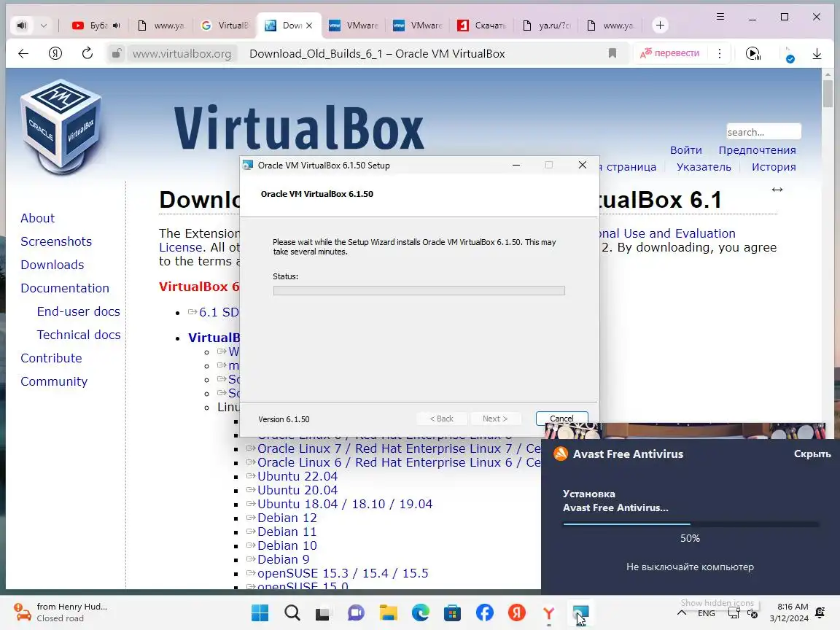This screenshot has width=840, height=630.
Task: Download openSUSE 15.3 / 15.4 / 15.5 package
Action: [343, 573]
